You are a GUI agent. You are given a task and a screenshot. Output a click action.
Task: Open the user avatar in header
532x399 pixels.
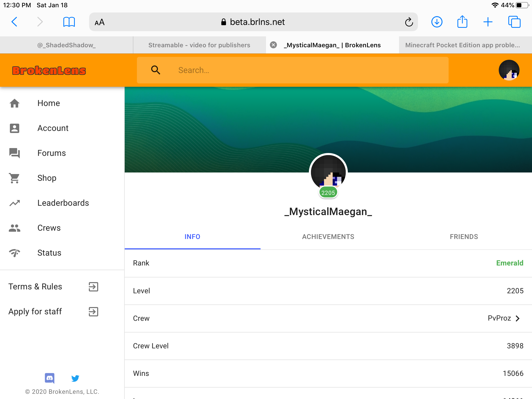[x=509, y=70]
